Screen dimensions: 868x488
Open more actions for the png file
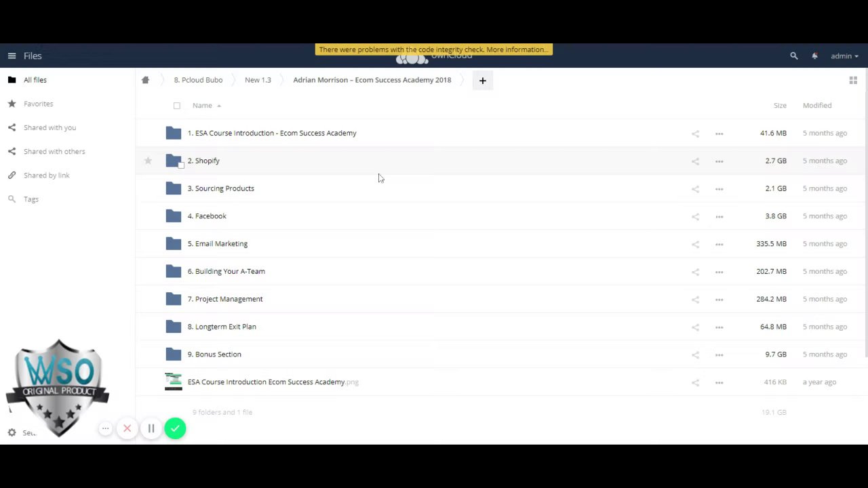click(x=719, y=382)
